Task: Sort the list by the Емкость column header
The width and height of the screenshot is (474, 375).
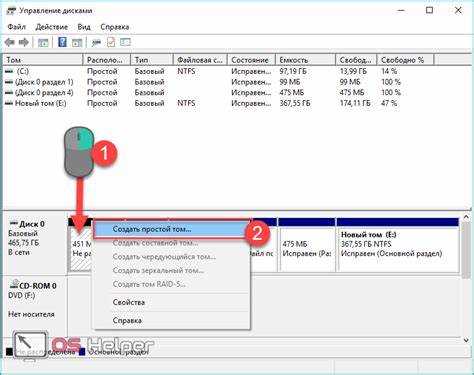Action: click(x=305, y=60)
